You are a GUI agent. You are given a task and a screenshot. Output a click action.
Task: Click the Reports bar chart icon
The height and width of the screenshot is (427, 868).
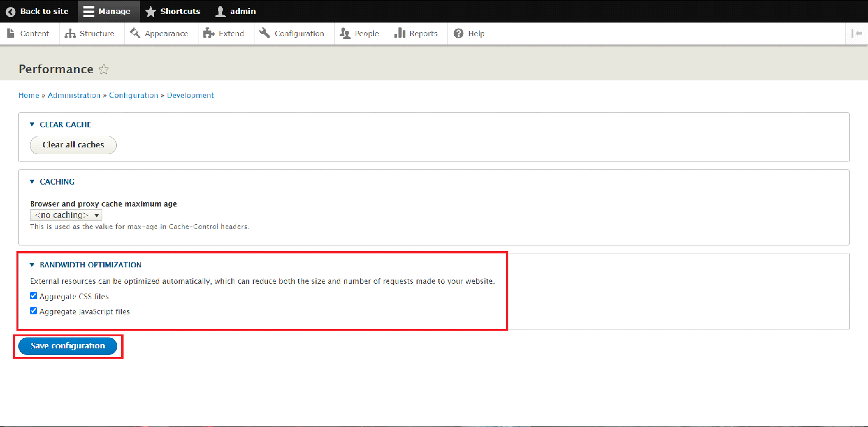click(x=400, y=34)
